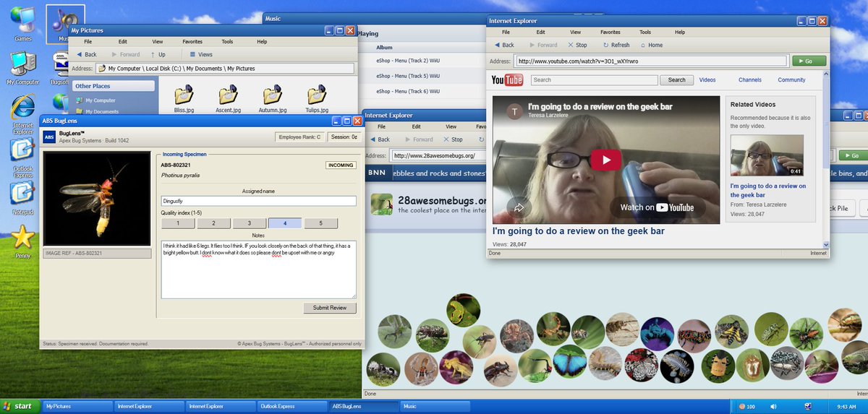The height and width of the screenshot is (414, 868).
Task: Open View menu in YouTube browser window
Action: [x=576, y=33]
